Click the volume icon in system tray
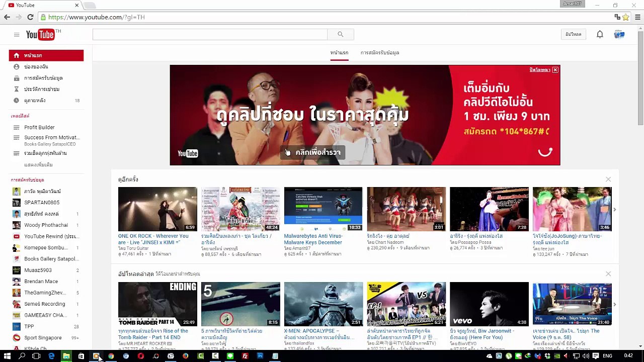Image resolution: width=644 pixels, height=362 pixels. tap(585, 356)
